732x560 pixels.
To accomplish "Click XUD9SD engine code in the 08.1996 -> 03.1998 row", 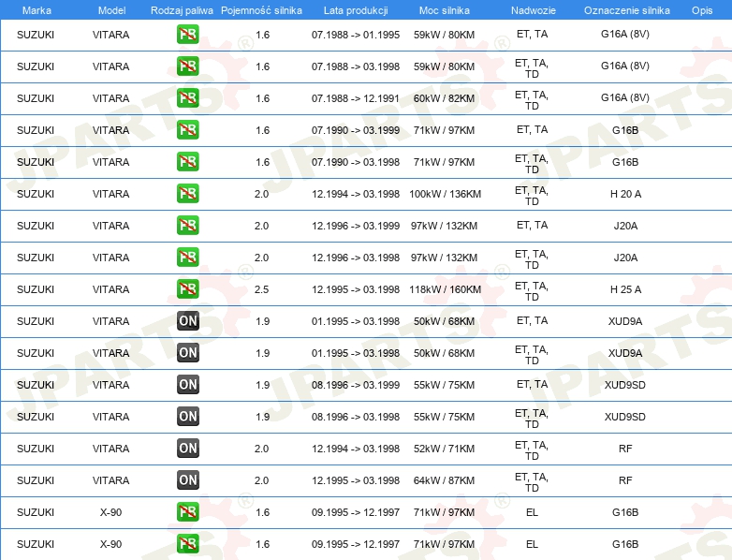I will pos(625,417).
